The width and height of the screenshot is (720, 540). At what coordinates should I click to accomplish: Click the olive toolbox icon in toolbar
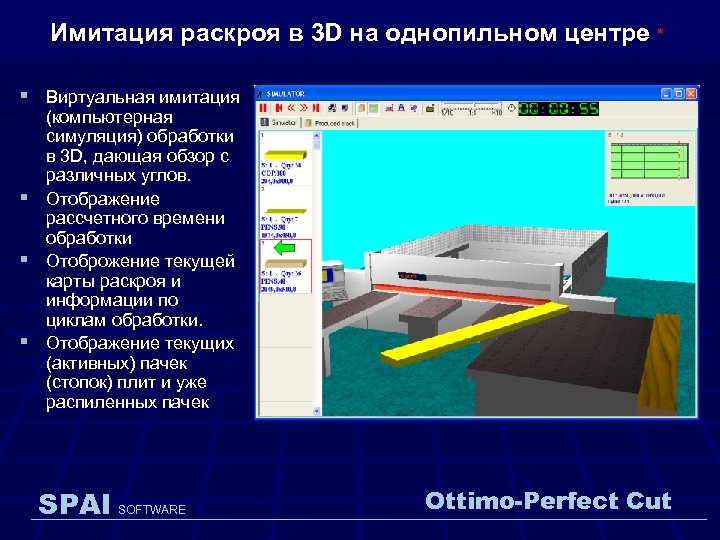pos(430,108)
